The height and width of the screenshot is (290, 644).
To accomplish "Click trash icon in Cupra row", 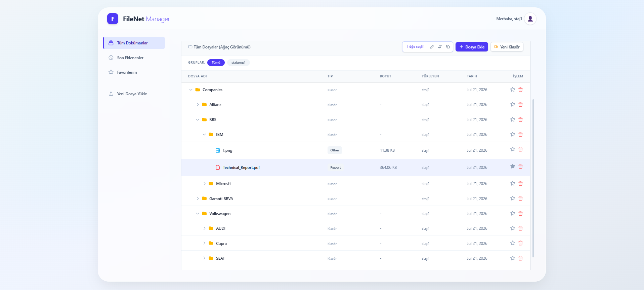I will click(520, 243).
